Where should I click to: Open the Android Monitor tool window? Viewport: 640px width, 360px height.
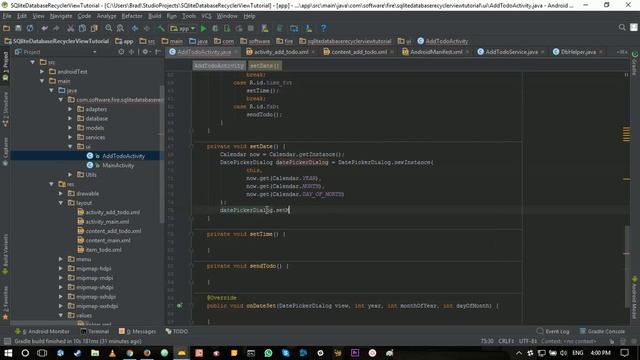pos(42,331)
